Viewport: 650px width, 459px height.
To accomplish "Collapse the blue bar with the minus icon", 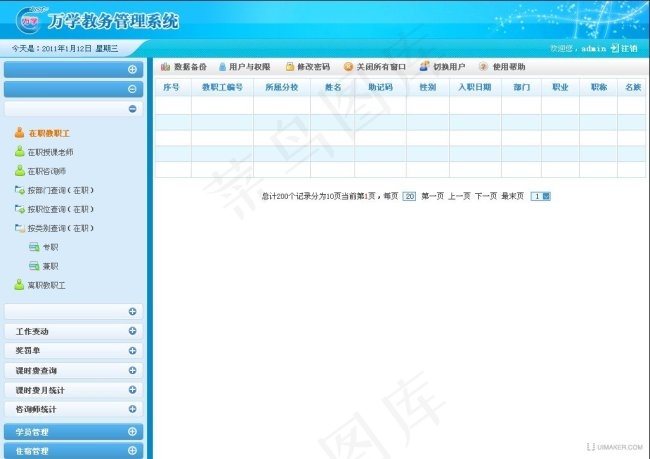I will [x=132, y=89].
